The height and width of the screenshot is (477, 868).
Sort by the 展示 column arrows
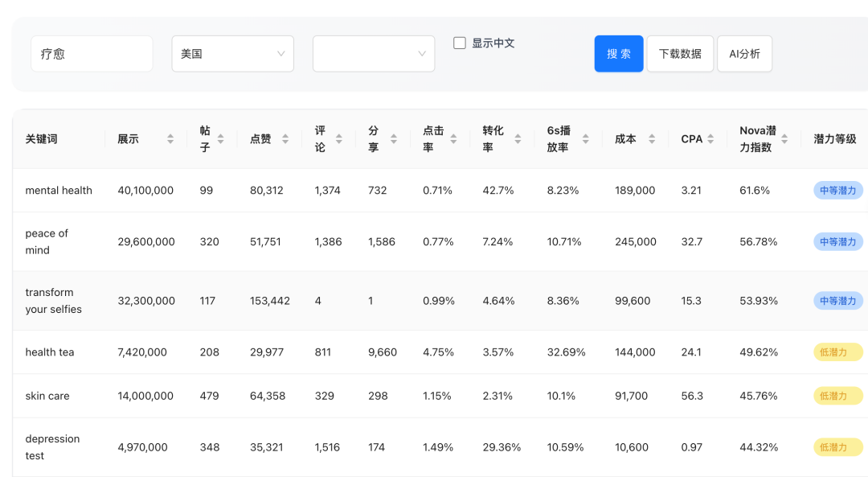[170, 139]
